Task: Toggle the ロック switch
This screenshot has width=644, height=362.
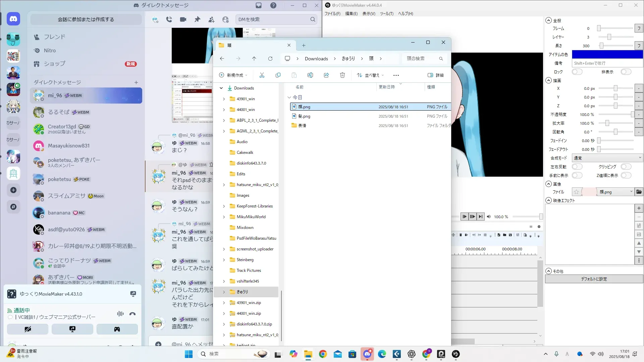Action: 577,72
